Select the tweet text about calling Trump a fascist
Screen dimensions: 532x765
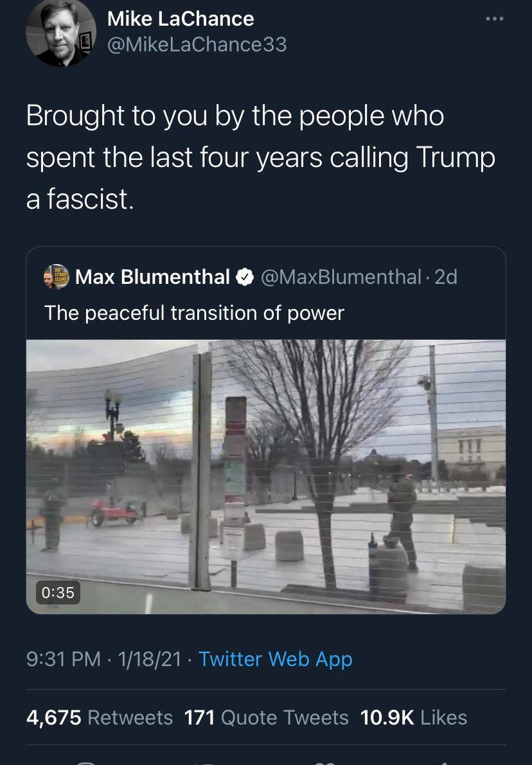260,157
